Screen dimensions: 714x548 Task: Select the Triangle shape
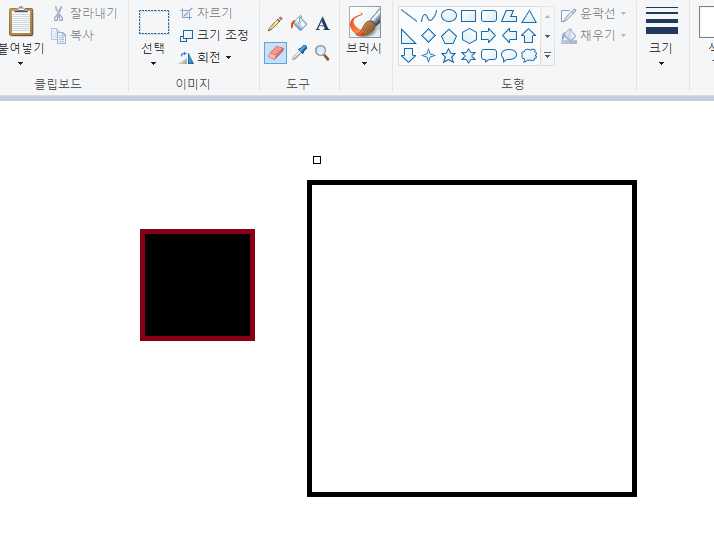click(529, 16)
